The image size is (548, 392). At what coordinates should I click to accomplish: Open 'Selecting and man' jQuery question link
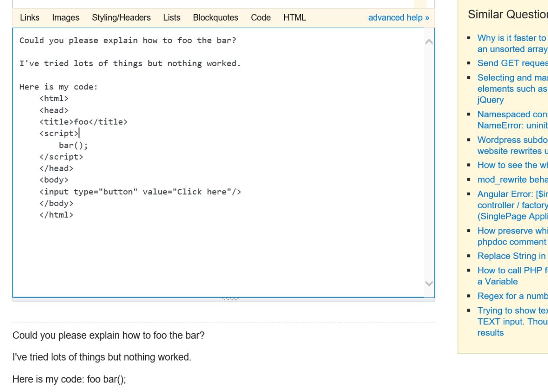(x=512, y=89)
